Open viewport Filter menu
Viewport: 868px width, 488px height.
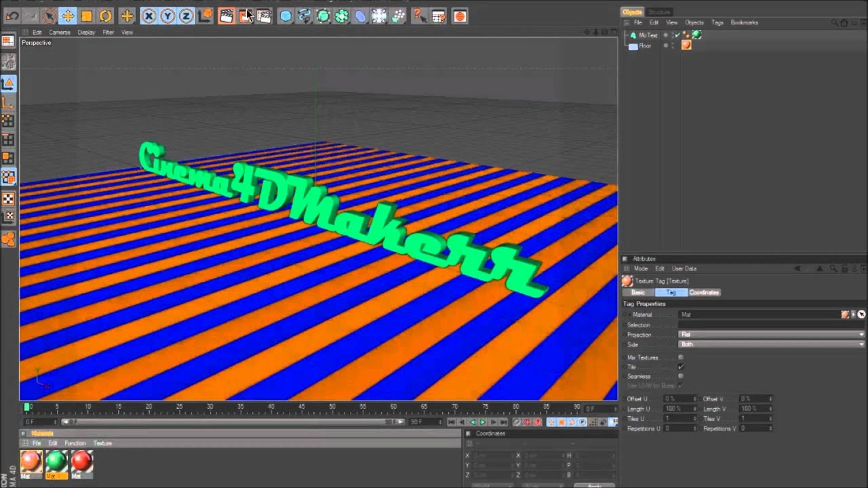pyautogui.click(x=108, y=33)
